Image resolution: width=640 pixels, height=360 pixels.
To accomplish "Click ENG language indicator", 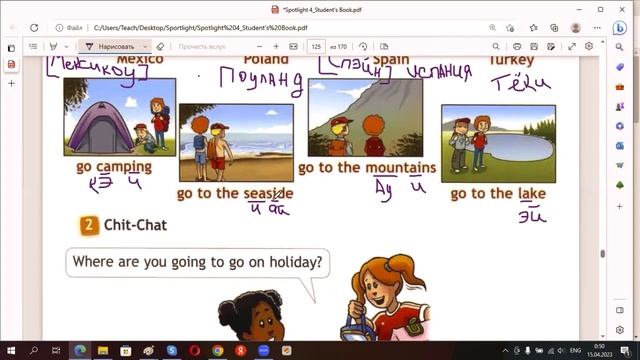I will click(x=576, y=351).
